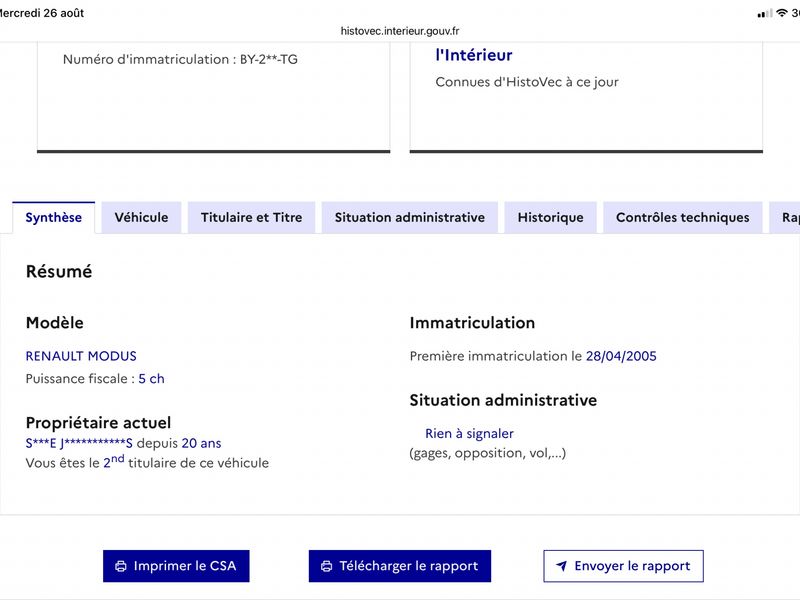Click printer icon in Imprimer le CSA
This screenshot has height=600, width=800.
pos(121,566)
